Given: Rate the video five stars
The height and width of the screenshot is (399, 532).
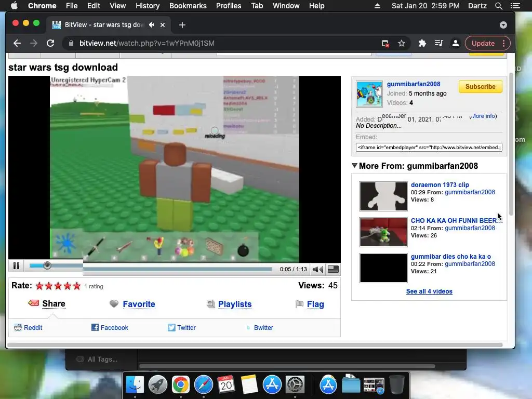Looking at the screenshot, I should [77, 286].
